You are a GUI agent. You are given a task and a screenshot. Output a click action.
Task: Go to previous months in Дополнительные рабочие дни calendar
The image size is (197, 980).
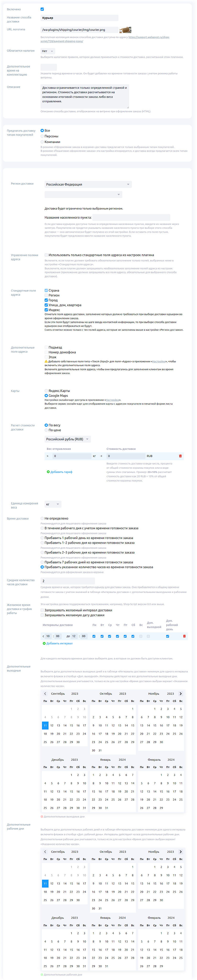[45, 852]
